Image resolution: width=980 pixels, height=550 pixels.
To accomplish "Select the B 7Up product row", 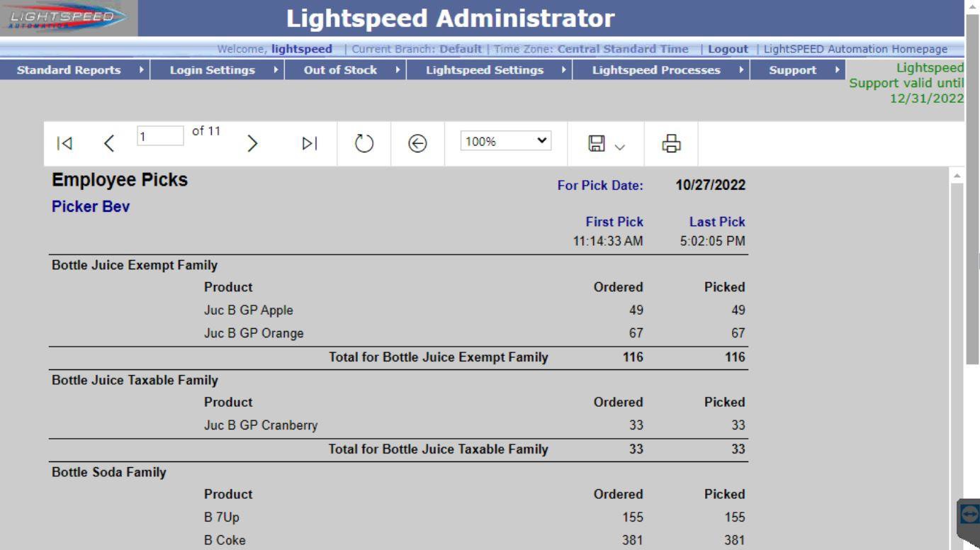I will pyautogui.click(x=398, y=517).
